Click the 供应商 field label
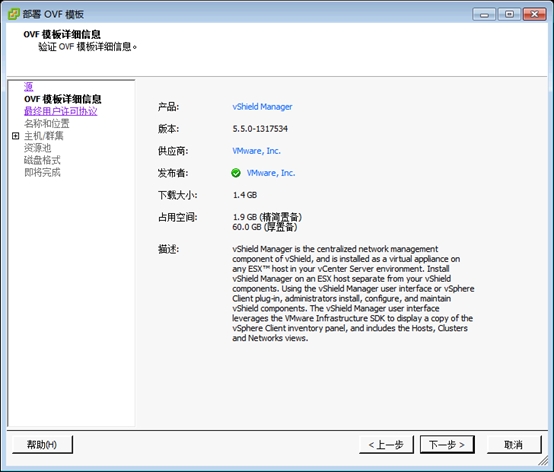Screen dimensions: 554x472 click(173, 151)
